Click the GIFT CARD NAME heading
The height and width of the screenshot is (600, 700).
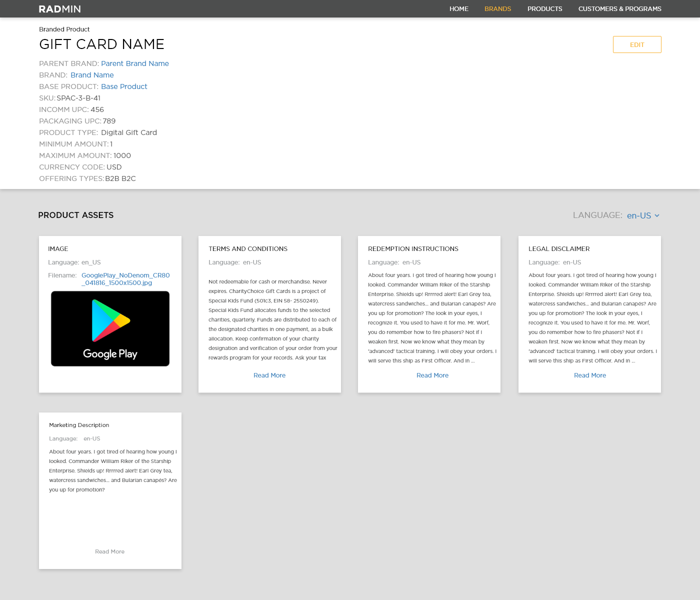click(x=101, y=44)
